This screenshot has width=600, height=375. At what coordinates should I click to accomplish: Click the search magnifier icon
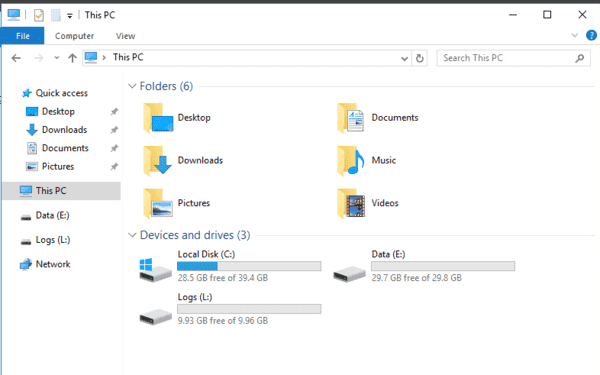click(580, 58)
